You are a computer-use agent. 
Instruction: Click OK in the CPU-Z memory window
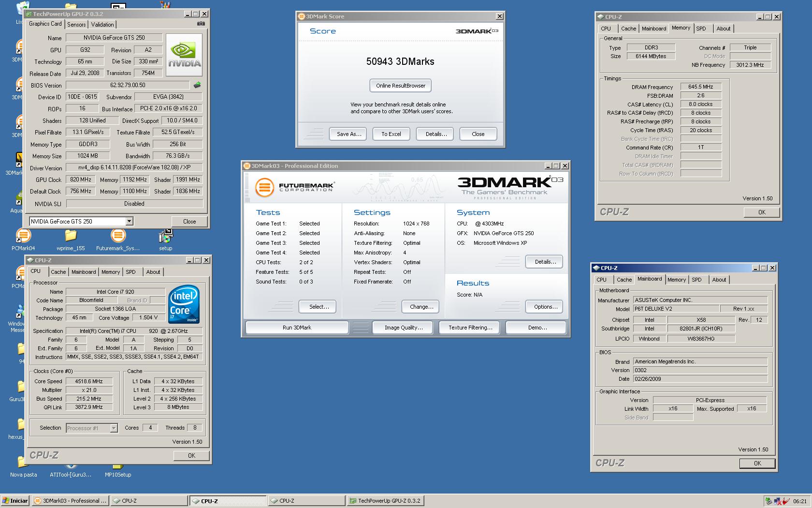point(762,212)
